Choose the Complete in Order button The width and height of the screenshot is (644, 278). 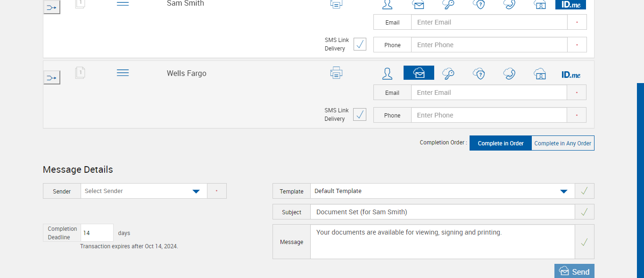(x=501, y=143)
